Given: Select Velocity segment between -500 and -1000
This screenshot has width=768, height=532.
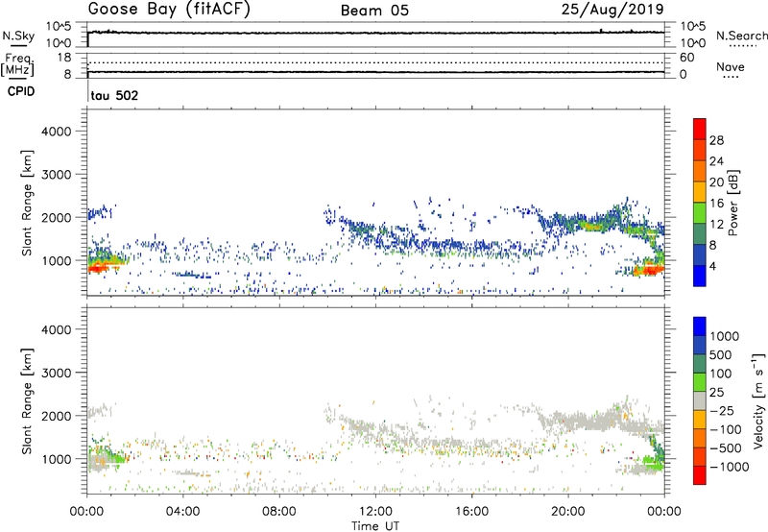Looking at the screenshot, I should point(700,456).
